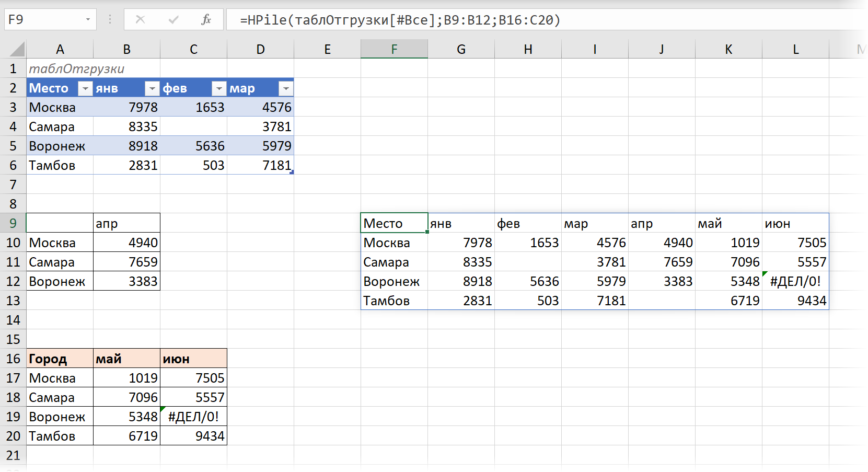Click the table resize handle at cell D6
Image resolution: width=868 pixels, height=472 pixels.
[x=292, y=172]
